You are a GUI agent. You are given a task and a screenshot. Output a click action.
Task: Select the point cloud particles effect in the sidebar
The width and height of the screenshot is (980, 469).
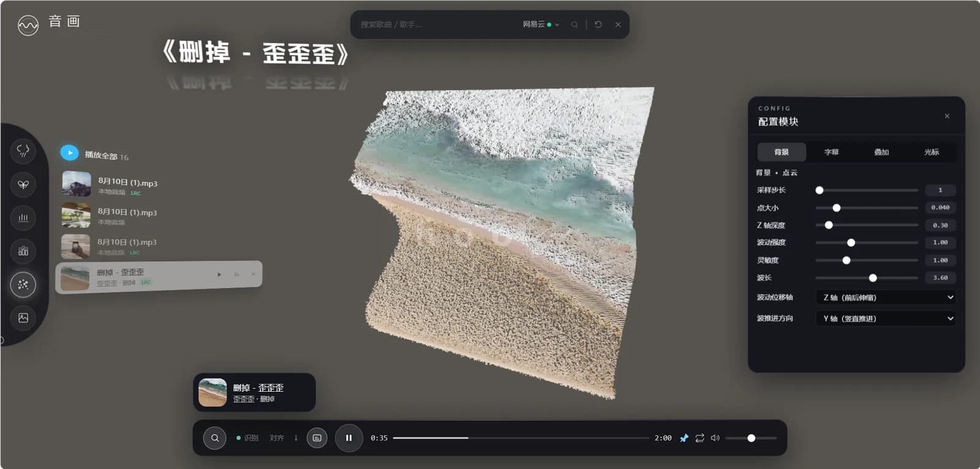23,284
